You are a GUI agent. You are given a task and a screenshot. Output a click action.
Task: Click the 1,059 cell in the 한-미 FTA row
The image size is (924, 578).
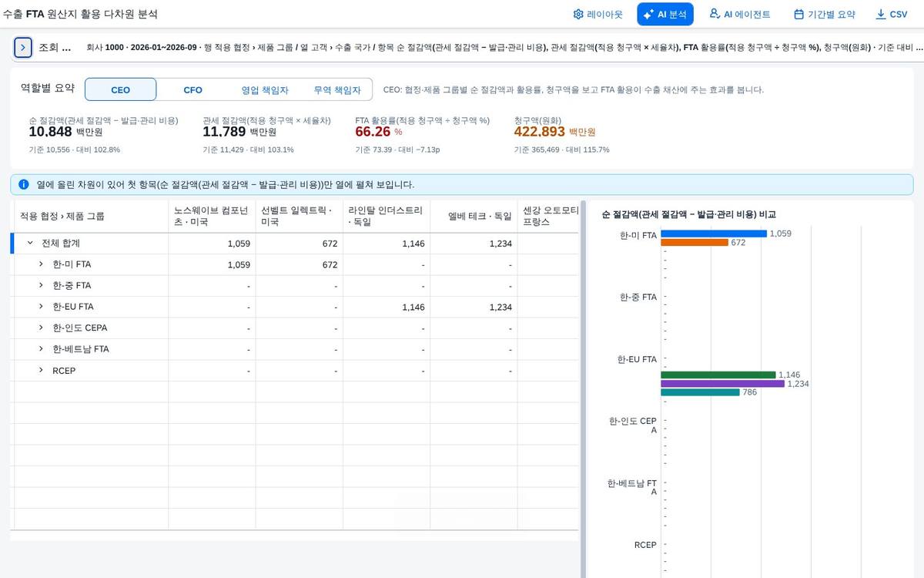tap(212, 264)
